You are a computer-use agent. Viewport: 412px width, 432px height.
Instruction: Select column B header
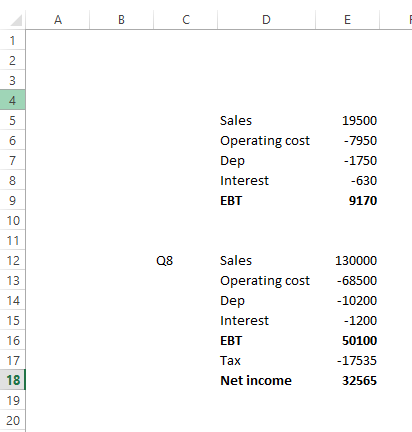[x=121, y=20]
